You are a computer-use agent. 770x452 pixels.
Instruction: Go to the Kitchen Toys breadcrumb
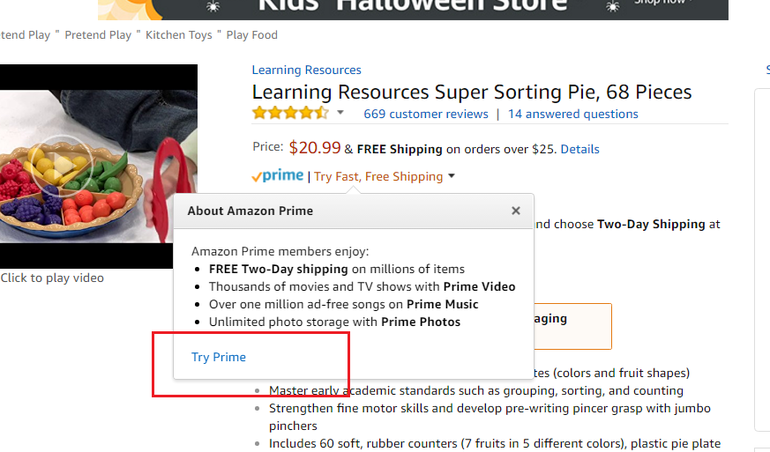[x=181, y=35]
